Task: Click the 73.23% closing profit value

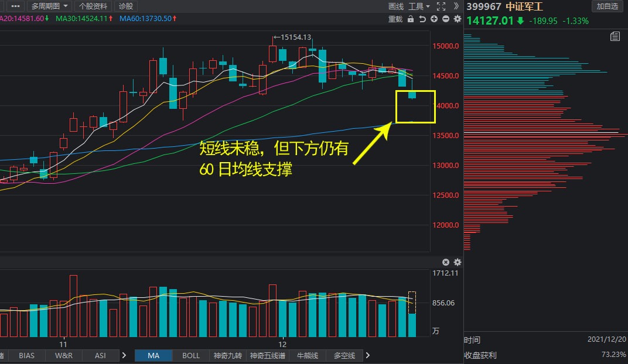Action: [613, 355]
